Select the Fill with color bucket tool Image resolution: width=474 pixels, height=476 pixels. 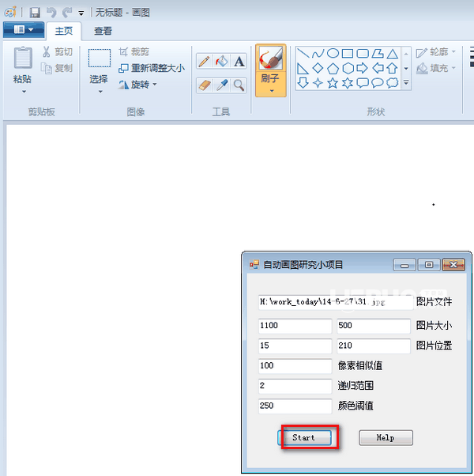[x=222, y=61]
